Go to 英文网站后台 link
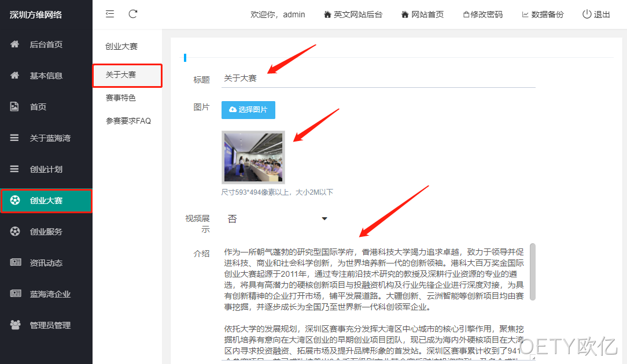627x364 pixels. click(x=353, y=15)
